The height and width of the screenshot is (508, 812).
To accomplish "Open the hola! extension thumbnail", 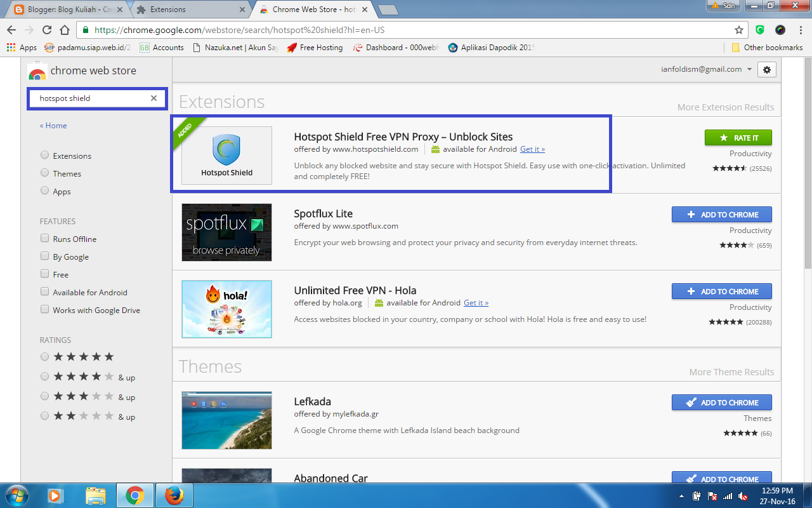I will click(x=226, y=309).
